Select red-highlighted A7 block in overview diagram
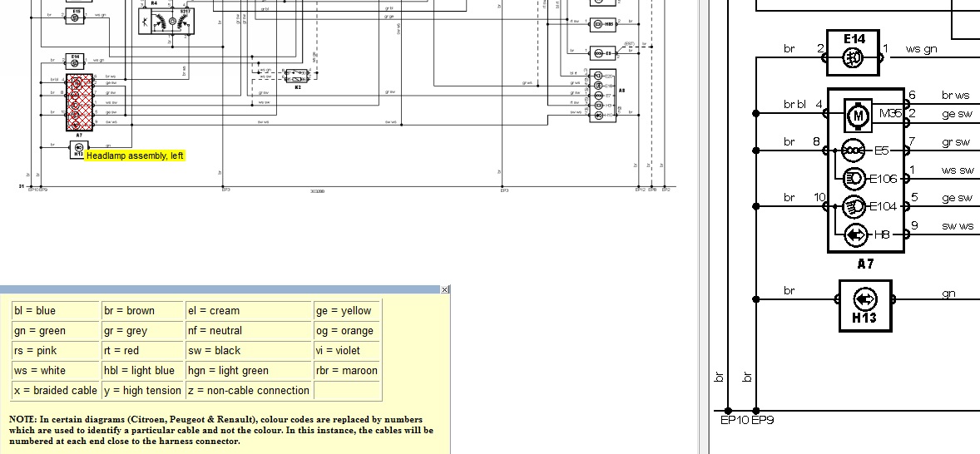Screen dimensions: 980x454 pos(77,103)
